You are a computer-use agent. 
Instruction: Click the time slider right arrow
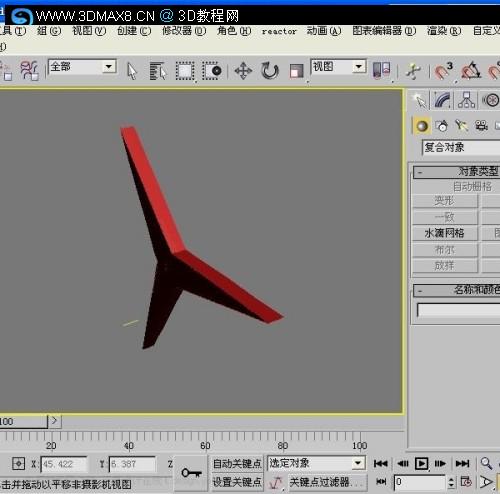coord(55,421)
